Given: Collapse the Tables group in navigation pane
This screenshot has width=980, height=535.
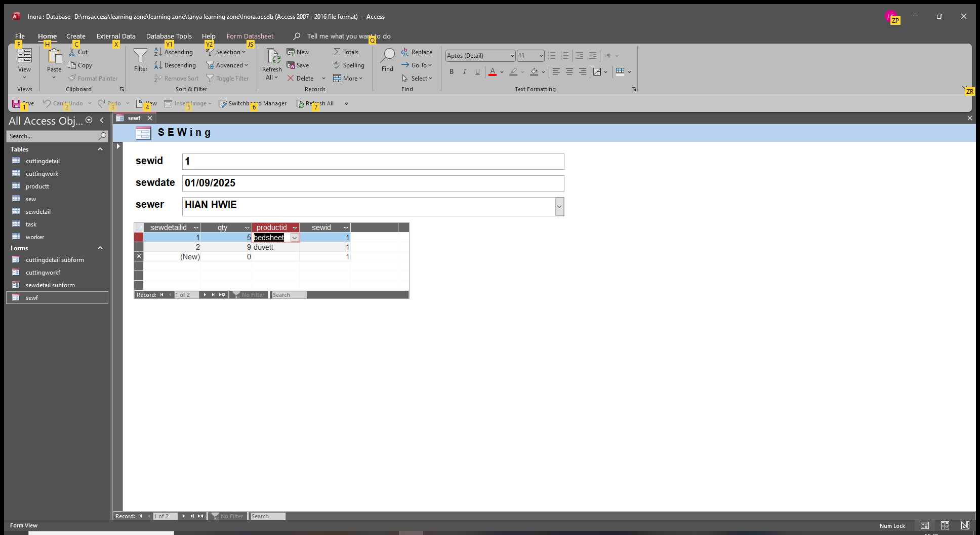Looking at the screenshot, I should pos(100,149).
